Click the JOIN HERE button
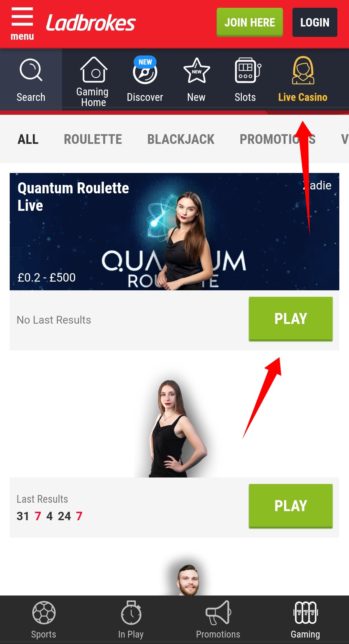This screenshot has height=644, width=349. tap(250, 22)
